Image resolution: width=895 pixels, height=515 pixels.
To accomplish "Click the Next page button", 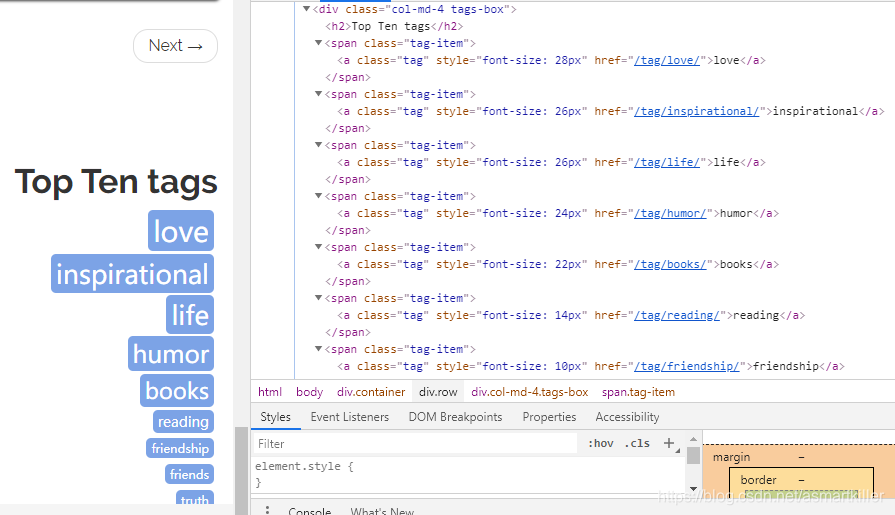I will click(175, 46).
